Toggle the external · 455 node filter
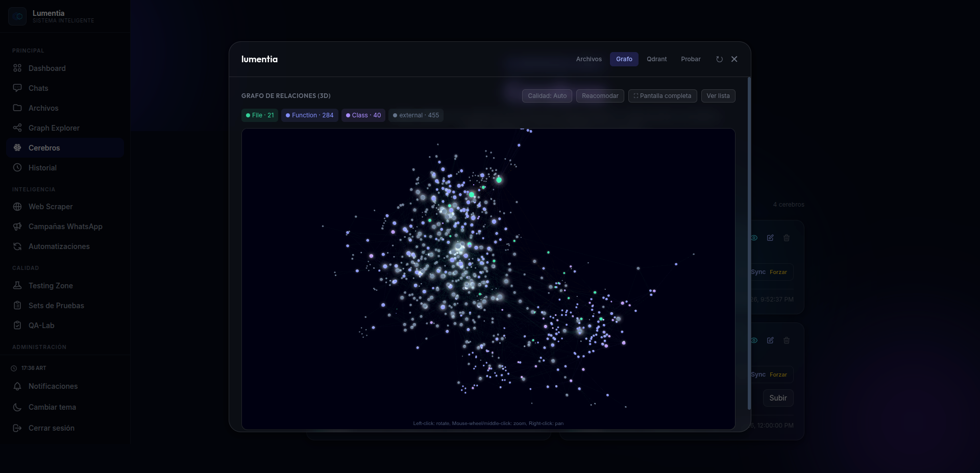980x473 pixels. pyautogui.click(x=416, y=115)
